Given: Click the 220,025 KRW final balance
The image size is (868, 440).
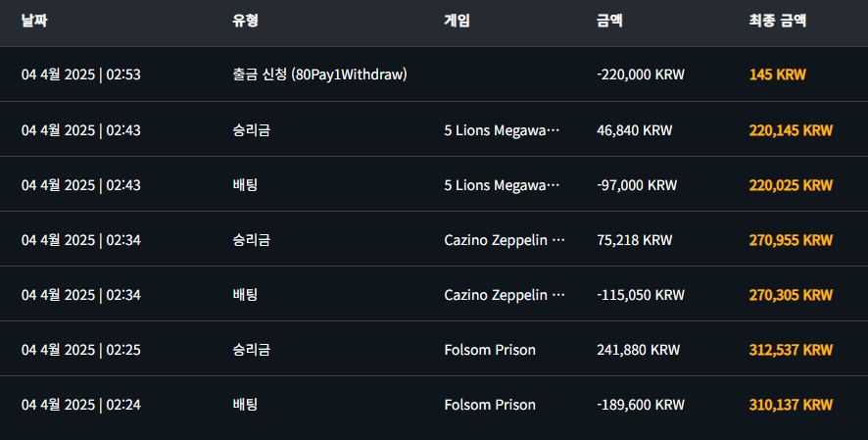Looking at the screenshot, I should tap(790, 185).
